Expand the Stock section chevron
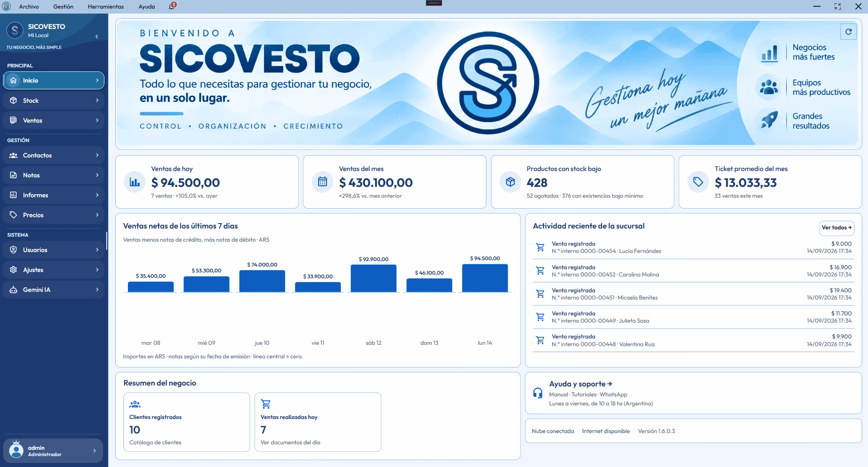The image size is (868, 467). coord(97,100)
